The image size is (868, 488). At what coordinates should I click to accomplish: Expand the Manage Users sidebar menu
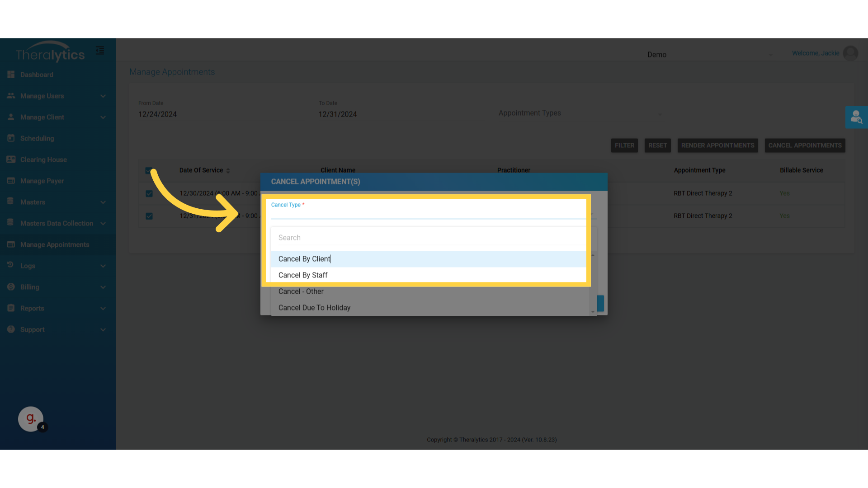(103, 96)
